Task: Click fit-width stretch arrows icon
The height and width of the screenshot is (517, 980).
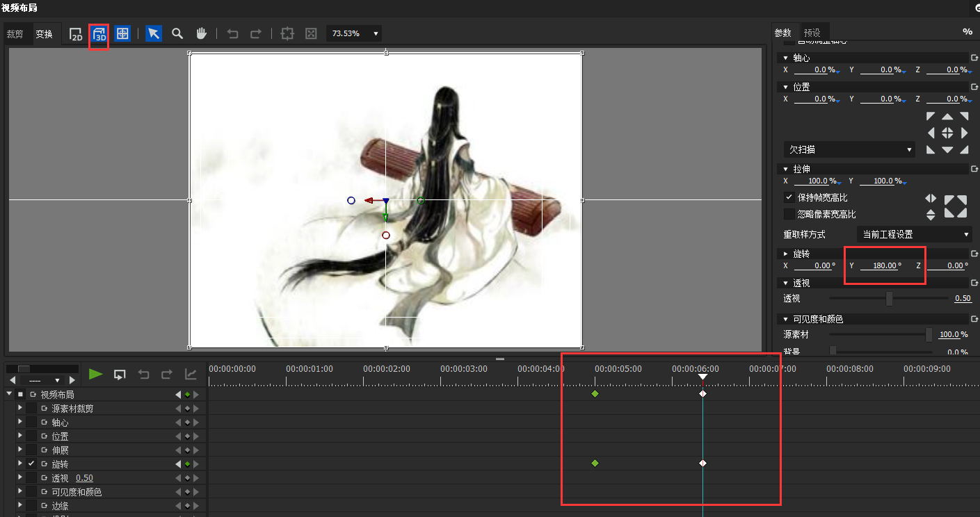Action: click(931, 199)
